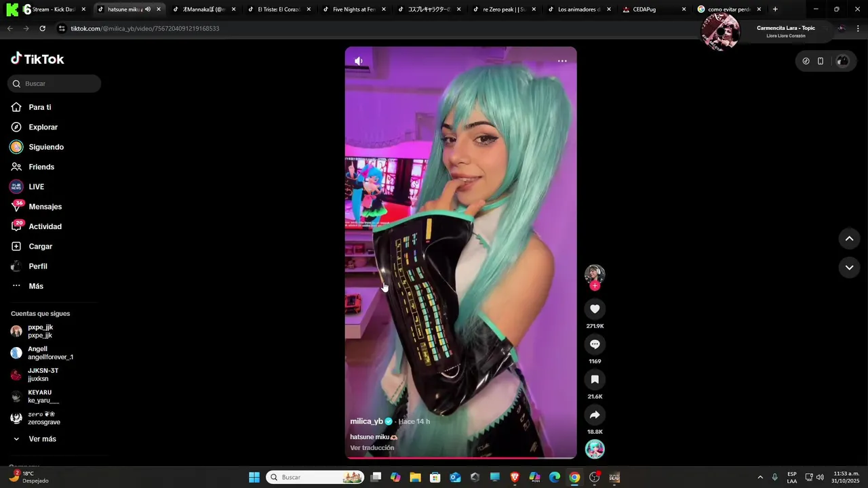This screenshot has width=868, height=488.
Task: Click Carmencita Lara media popup
Action: click(766, 31)
